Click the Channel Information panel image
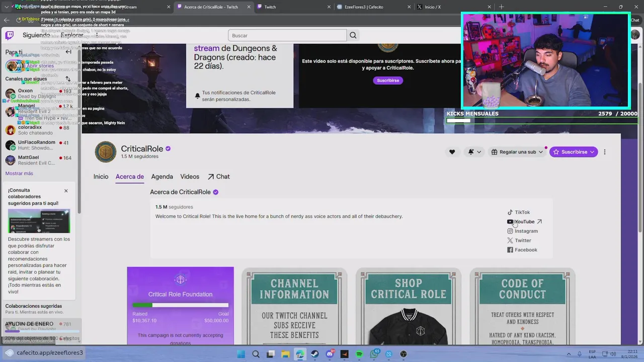 click(x=294, y=307)
